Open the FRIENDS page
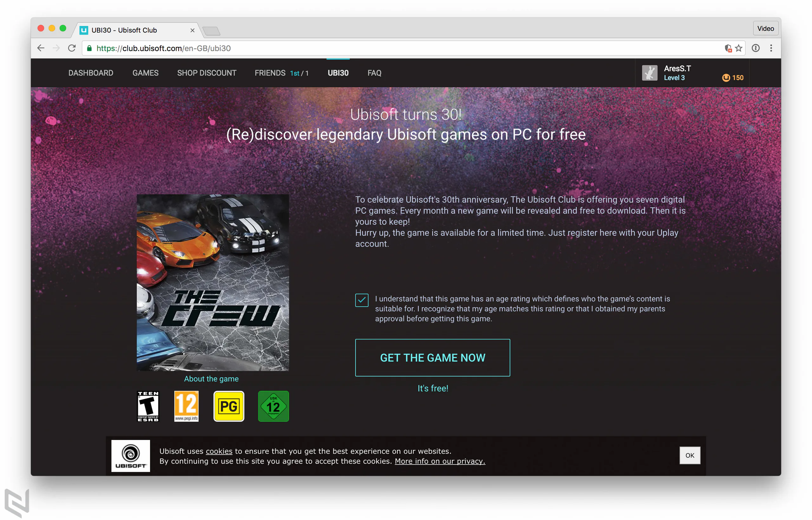Screen dimensions: 812x520 pyautogui.click(x=270, y=73)
